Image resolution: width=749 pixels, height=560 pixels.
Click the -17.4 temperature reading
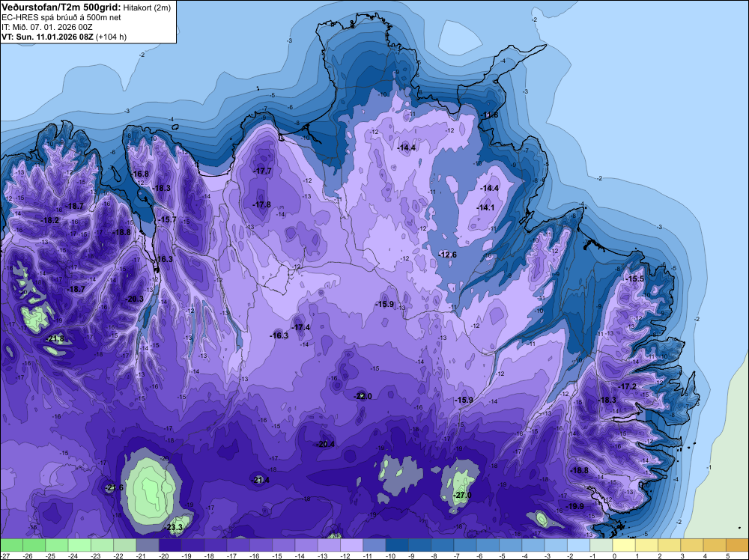pyautogui.click(x=301, y=327)
